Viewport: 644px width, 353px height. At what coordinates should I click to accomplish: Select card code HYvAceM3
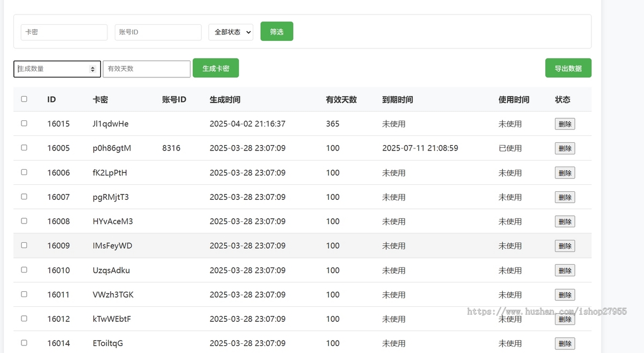113,221
